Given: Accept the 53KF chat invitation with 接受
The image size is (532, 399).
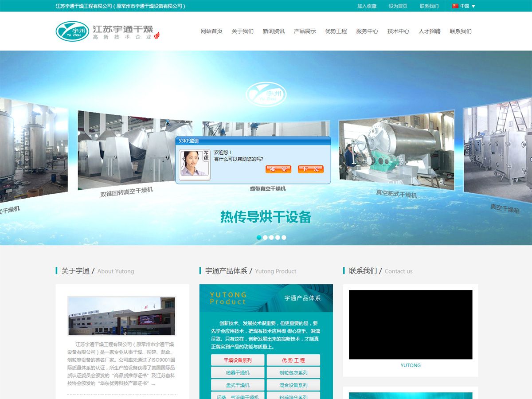Looking at the screenshot, I should 278,169.
